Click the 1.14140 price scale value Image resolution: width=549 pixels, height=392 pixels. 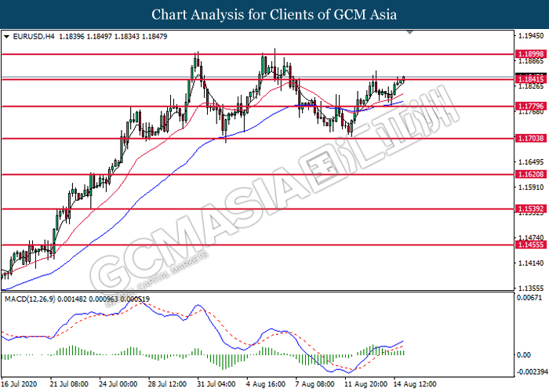pyautogui.click(x=531, y=263)
